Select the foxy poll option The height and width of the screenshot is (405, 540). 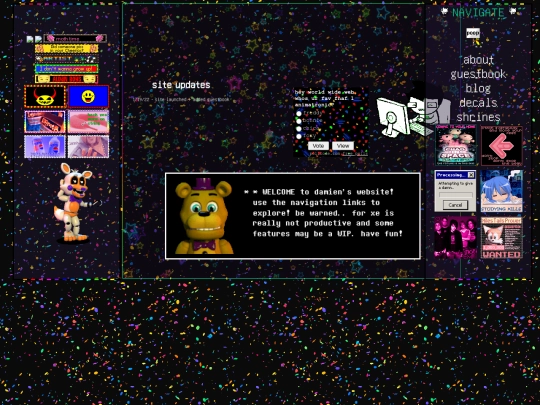299,136
